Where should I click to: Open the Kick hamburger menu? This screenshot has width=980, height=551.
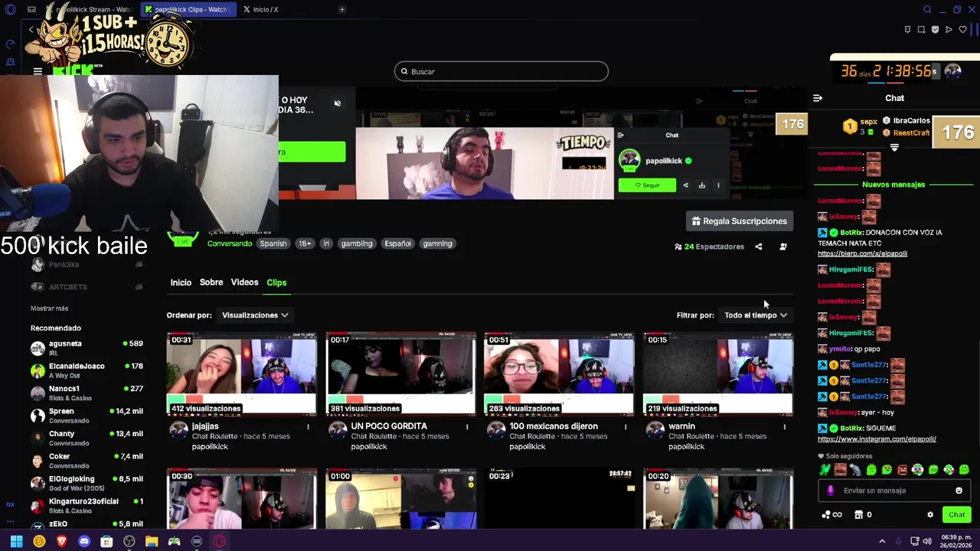point(38,71)
